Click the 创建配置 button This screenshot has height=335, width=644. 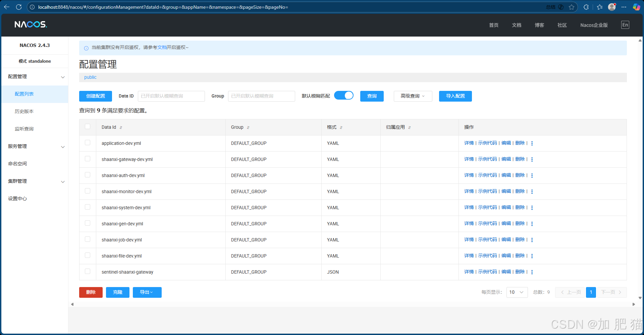pos(96,96)
